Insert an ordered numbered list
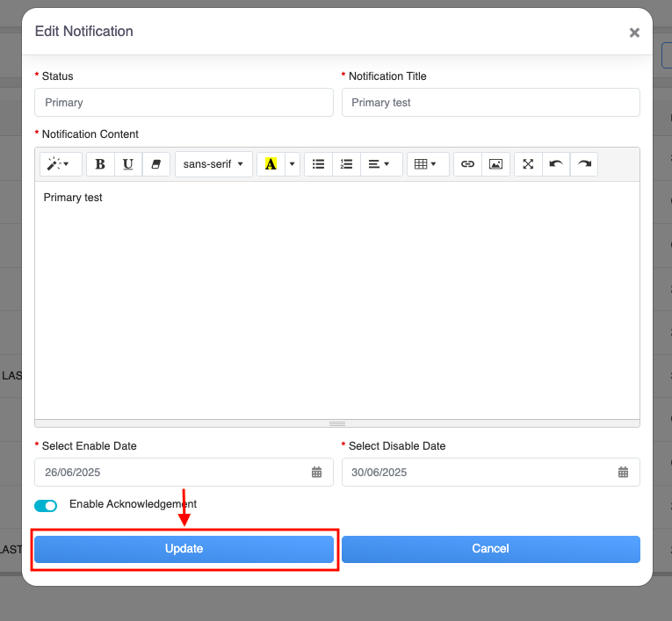This screenshot has width=672, height=621. click(346, 164)
